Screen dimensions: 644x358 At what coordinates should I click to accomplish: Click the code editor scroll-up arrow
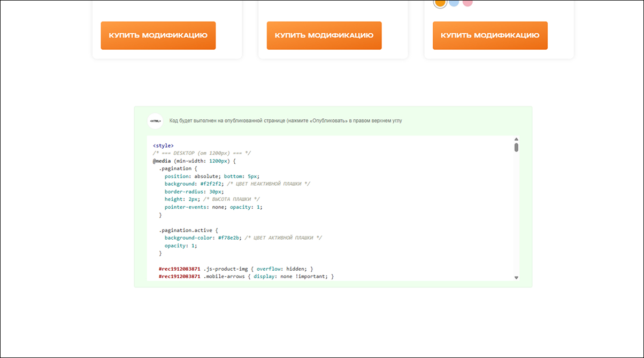[x=516, y=139]
